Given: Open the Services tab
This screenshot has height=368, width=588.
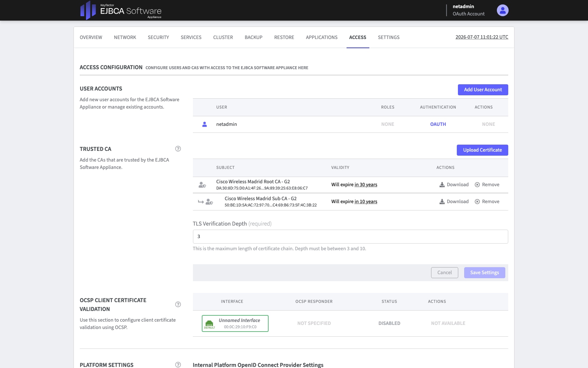Looking at the screenshot, I should [x=191, y=38].
